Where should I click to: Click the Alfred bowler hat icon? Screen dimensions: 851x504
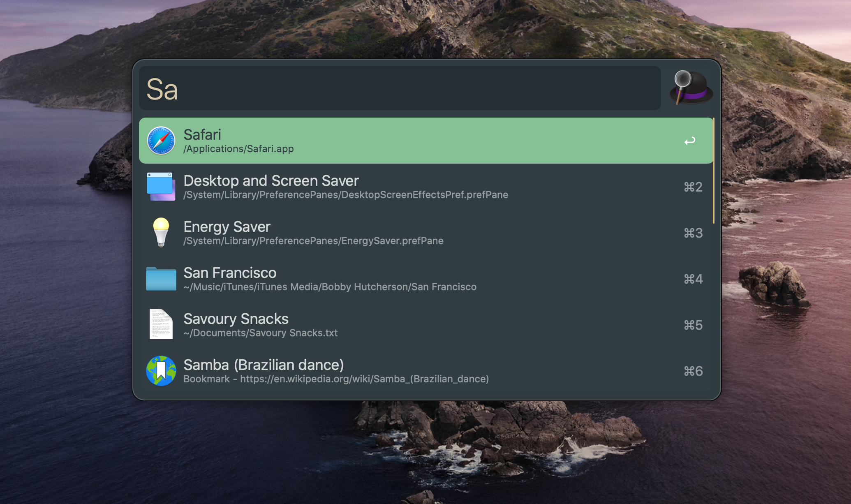click(691, 88)
